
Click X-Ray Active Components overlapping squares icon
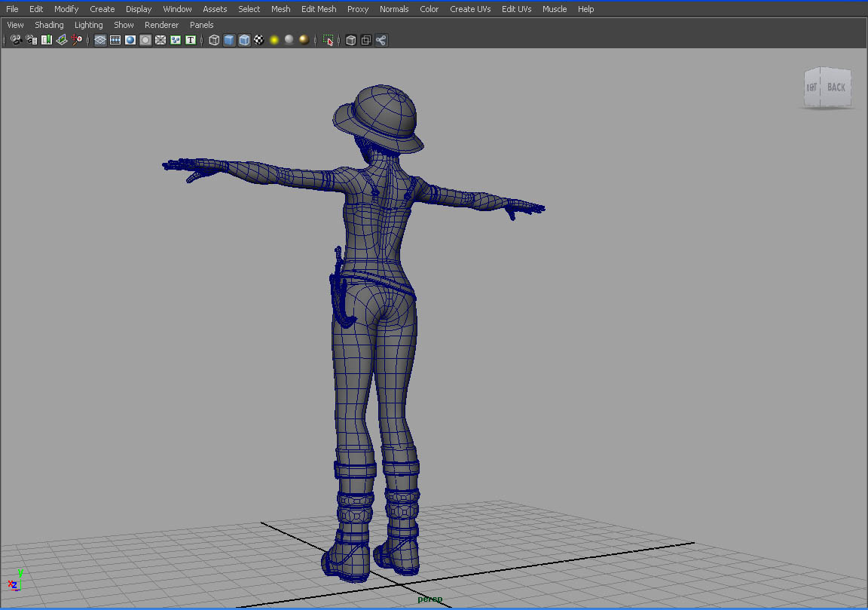[366, 40]
